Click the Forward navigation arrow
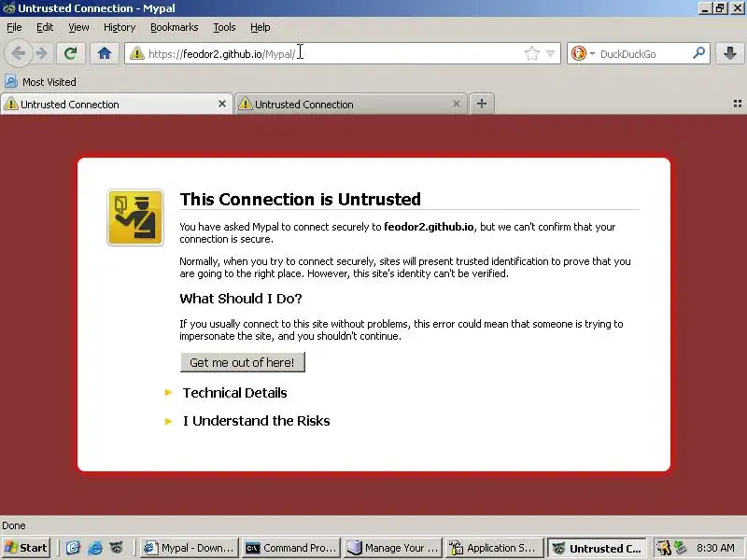 (42, 53)
